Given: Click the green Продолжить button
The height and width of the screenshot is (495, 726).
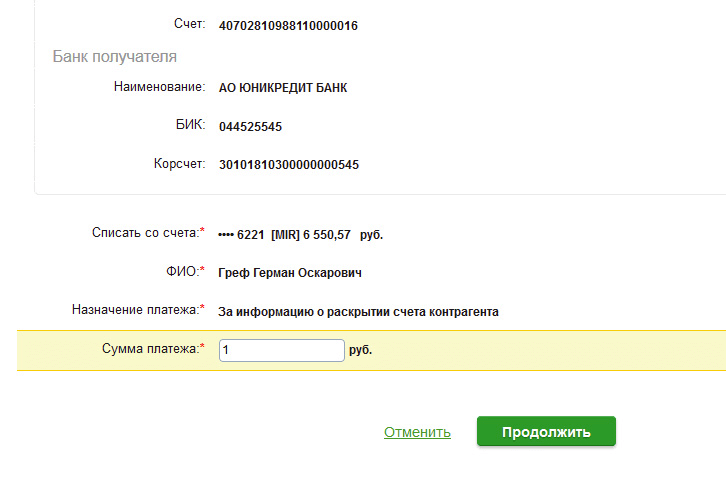Looking at the screenshot, I should pos(546,432).
